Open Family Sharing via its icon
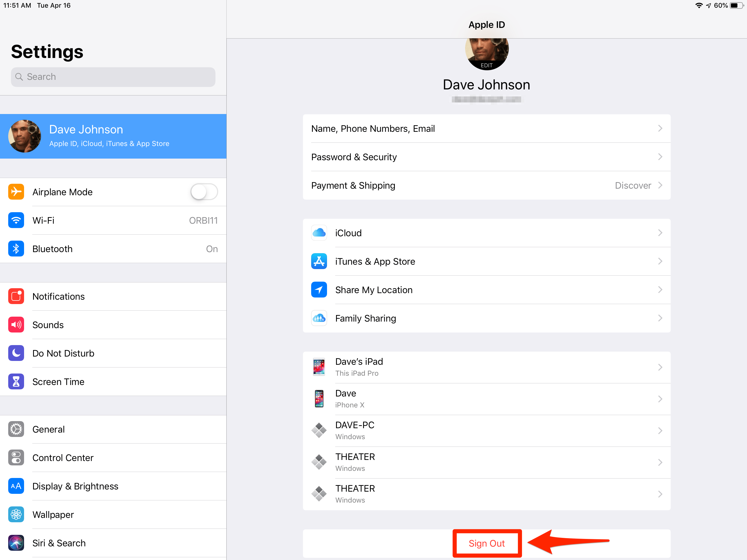Viewport: 747px width, 560px height. click(x=319, y=318)
